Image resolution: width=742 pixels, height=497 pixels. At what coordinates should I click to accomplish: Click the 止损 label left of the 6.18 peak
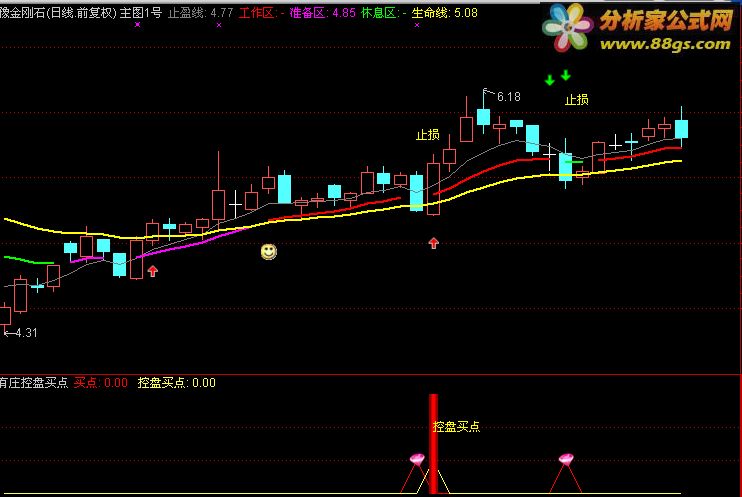pyautogui.click(x=428, y=135)
